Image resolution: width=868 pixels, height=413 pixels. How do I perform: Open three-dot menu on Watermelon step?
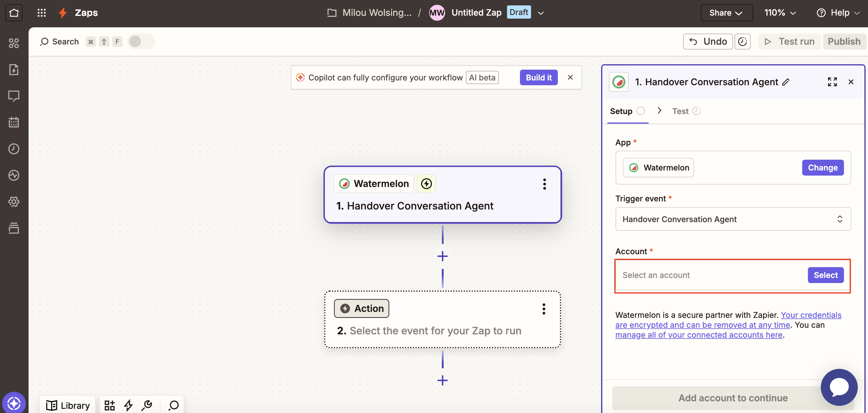click(x=544, y=184)
